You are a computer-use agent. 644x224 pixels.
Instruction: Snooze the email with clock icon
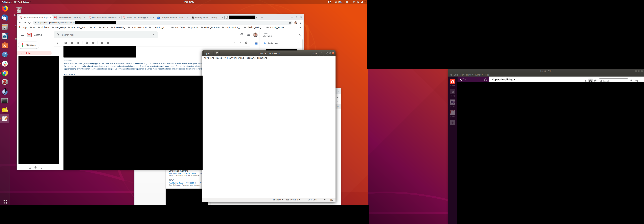coord(93,43)
